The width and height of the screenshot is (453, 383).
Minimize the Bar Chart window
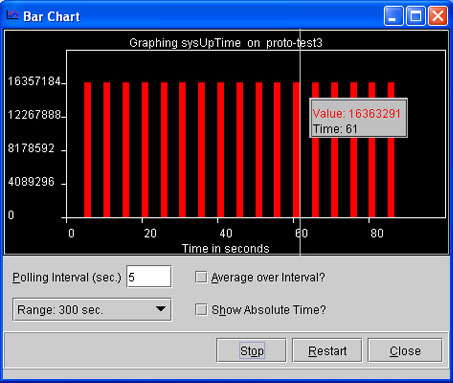(393, 16)
